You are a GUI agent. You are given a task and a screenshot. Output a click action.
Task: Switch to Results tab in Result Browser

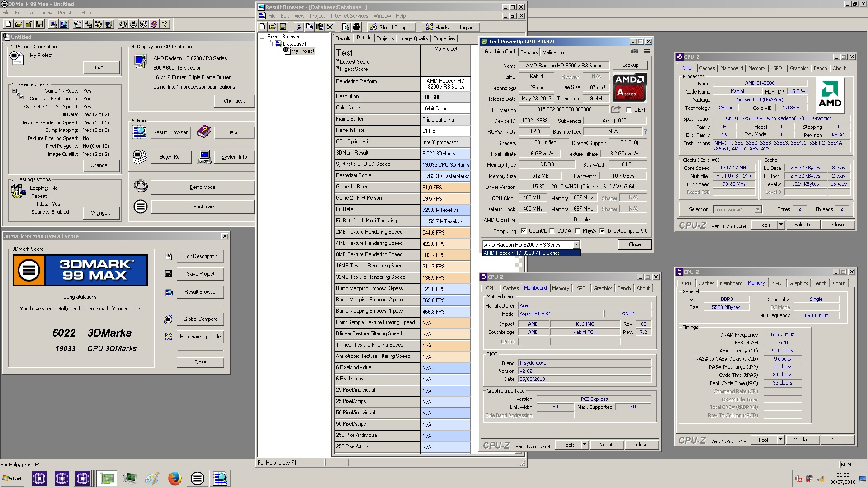click(343, 38)
